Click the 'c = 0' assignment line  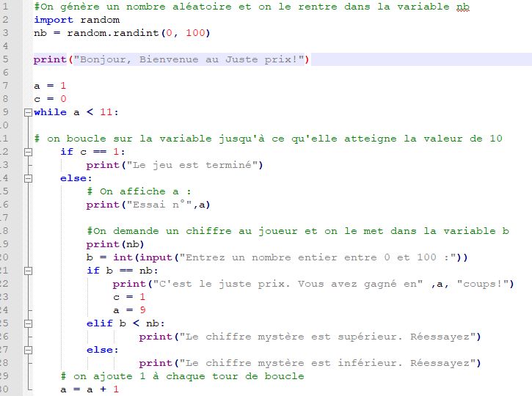[50, 99]
